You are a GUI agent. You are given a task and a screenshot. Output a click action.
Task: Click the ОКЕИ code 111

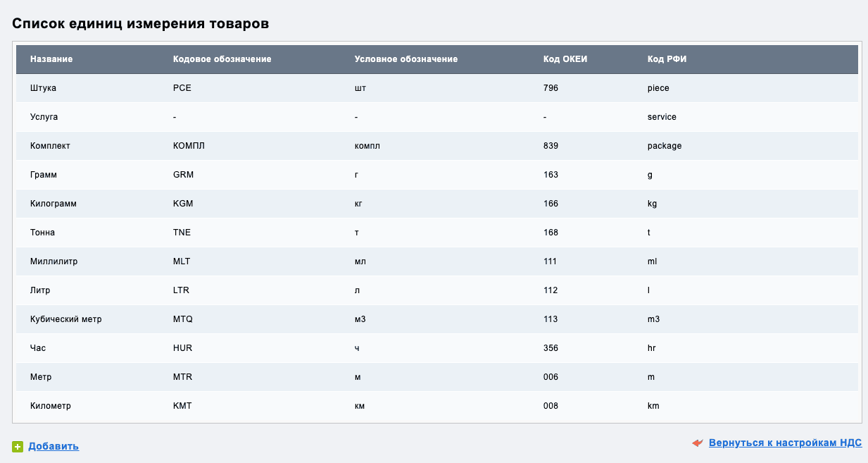[x=551, y=261]
